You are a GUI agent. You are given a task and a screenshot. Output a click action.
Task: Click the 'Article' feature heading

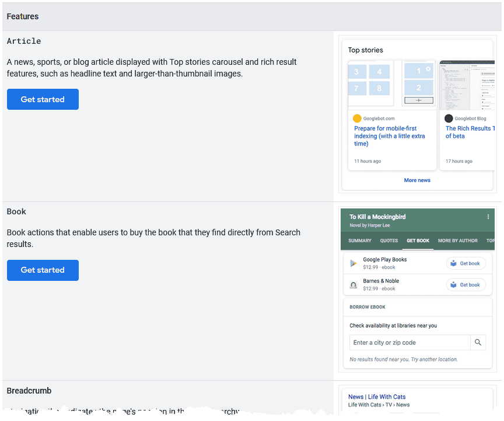(24, 41)
